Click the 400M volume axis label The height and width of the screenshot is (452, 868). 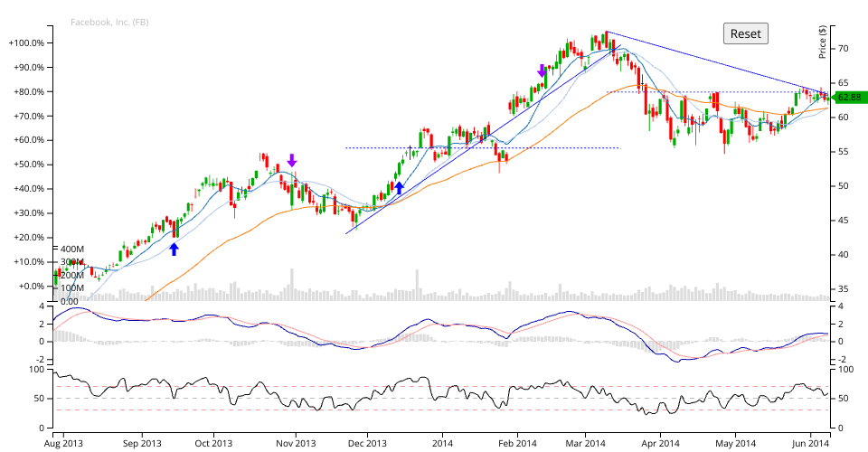click(72, 249)
